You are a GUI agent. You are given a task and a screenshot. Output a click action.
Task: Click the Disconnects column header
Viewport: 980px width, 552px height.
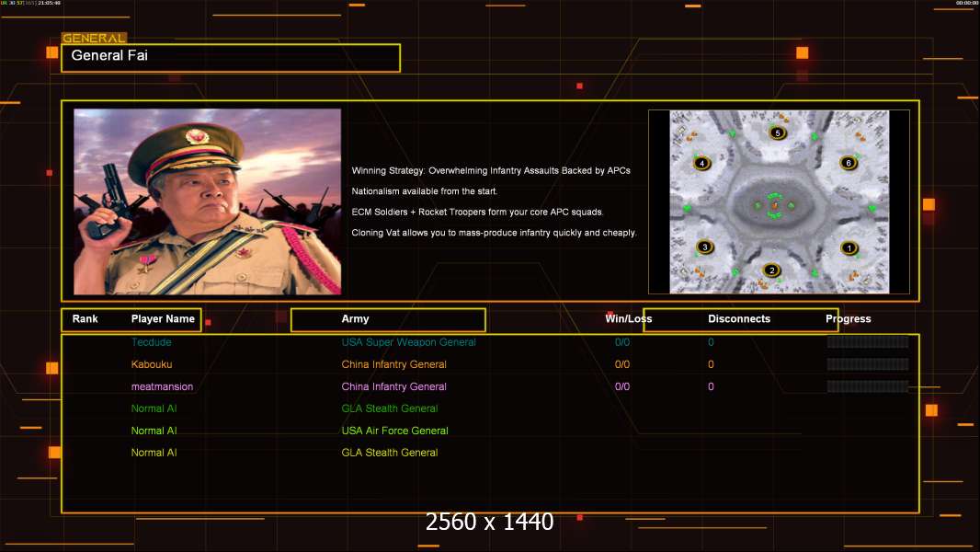[739, 319]
